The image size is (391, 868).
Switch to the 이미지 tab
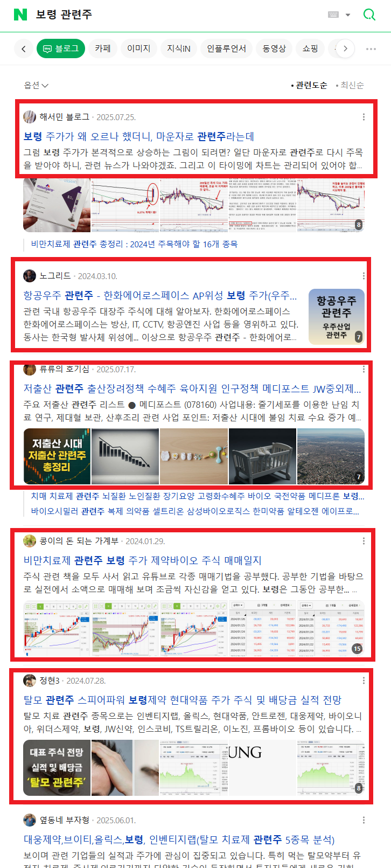138,48
